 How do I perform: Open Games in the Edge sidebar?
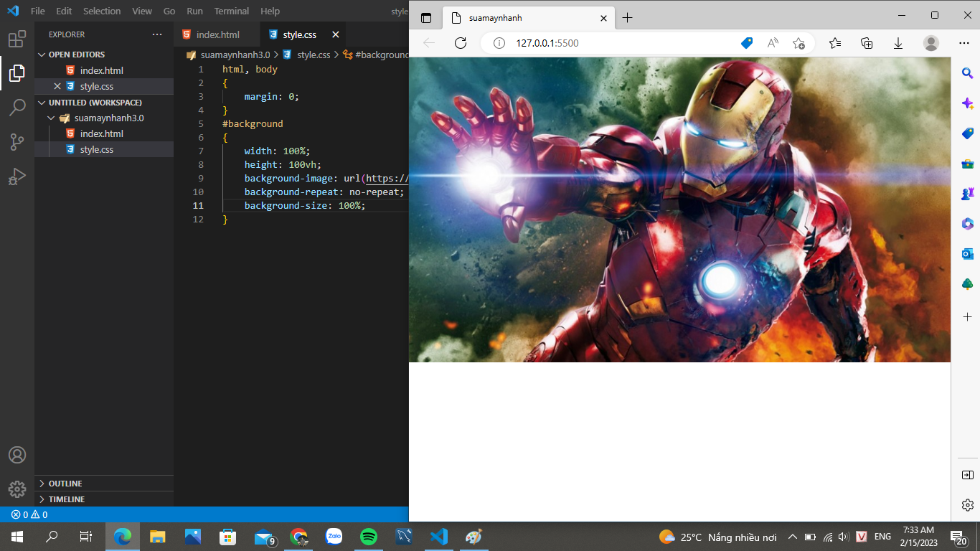pyautogui.click(x=967, y=194)
